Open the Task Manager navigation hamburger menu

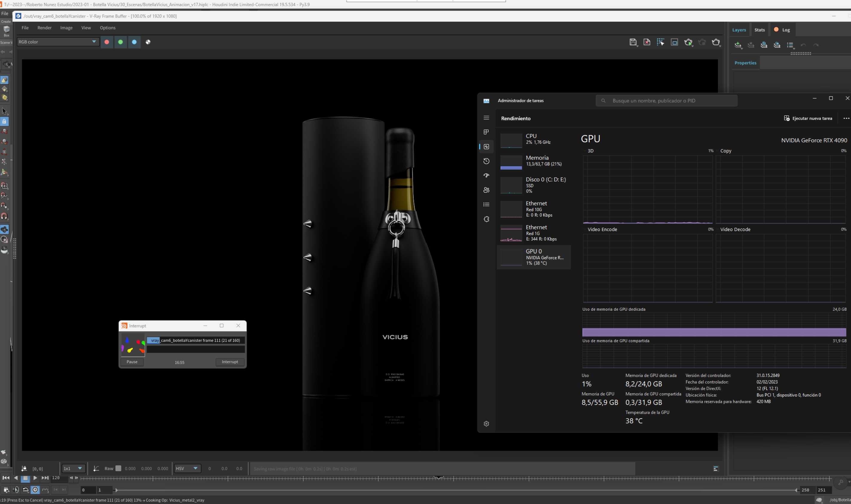point(486,118)
